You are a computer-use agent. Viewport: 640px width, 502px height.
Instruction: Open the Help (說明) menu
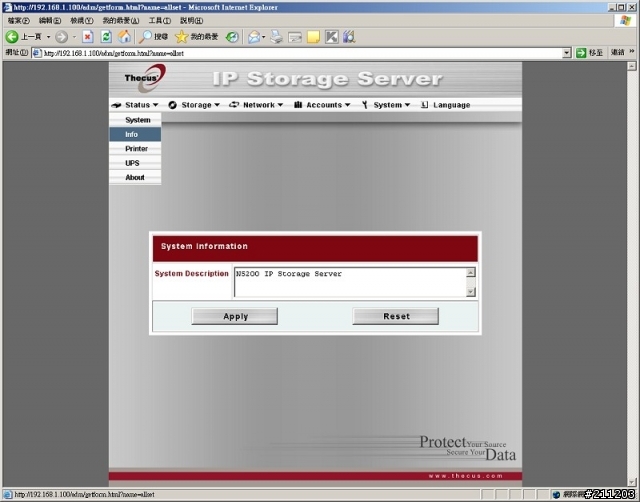coord(191,20)
